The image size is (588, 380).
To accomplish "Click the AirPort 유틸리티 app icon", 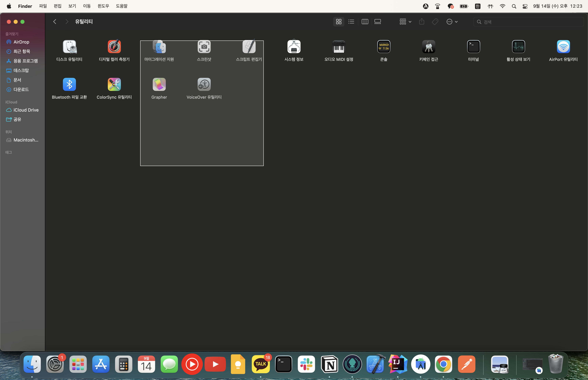I will point(563,47).
